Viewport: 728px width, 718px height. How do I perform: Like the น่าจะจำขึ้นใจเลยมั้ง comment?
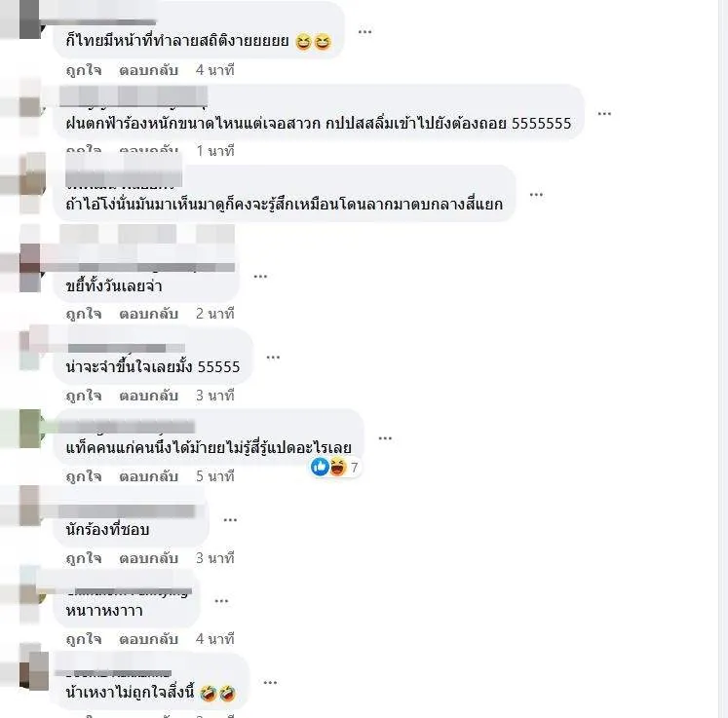(84, 396)
